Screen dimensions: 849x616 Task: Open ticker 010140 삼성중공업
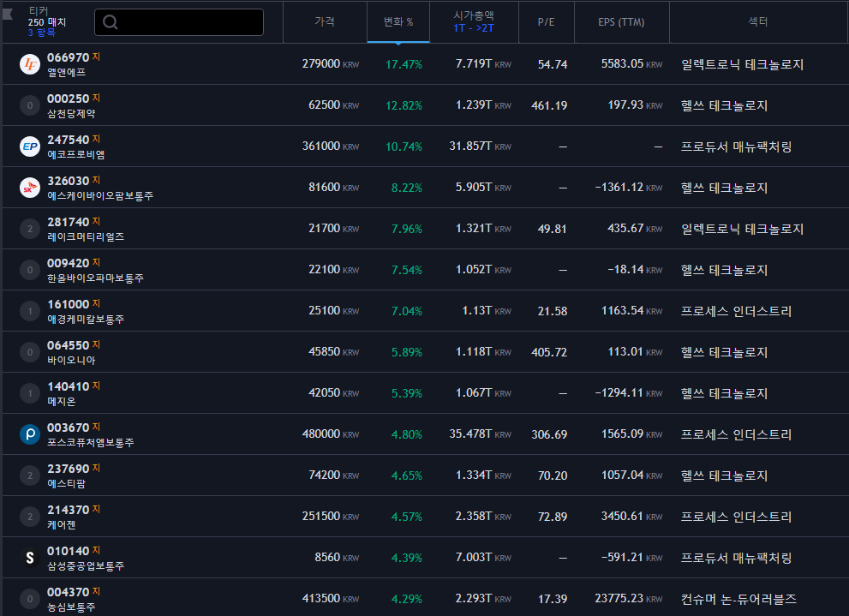pos(68,551)
